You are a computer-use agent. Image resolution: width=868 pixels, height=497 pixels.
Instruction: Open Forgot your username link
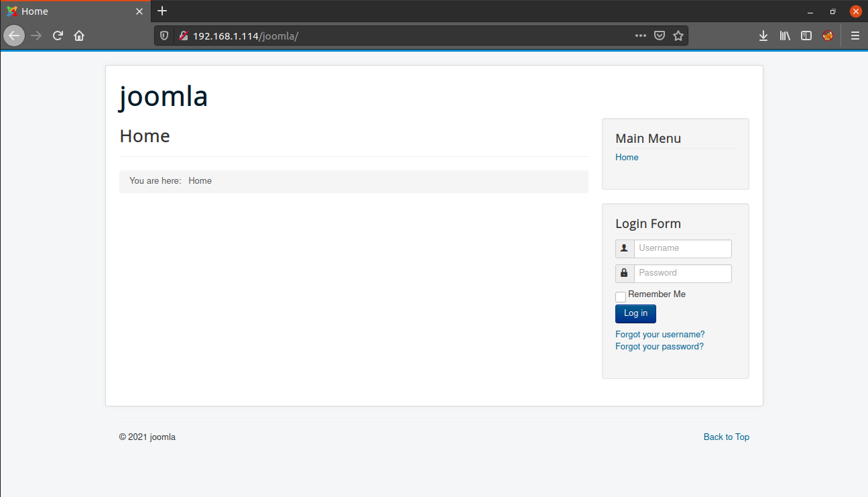click(x=660, y=334)
